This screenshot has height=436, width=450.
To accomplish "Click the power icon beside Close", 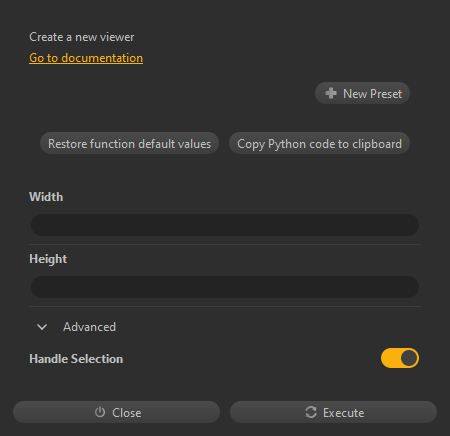I will tap(100, 412).
